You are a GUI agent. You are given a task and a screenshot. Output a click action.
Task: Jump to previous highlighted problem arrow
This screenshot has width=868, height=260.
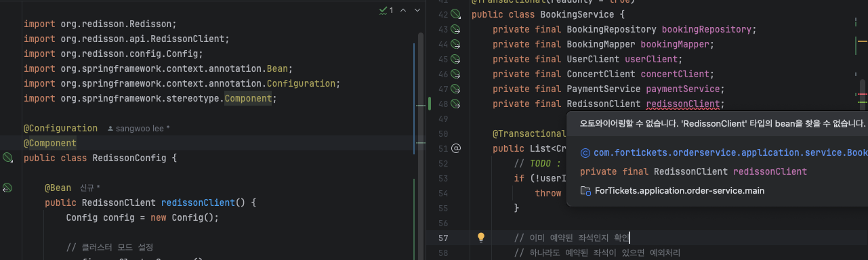(x=402, y=11)
